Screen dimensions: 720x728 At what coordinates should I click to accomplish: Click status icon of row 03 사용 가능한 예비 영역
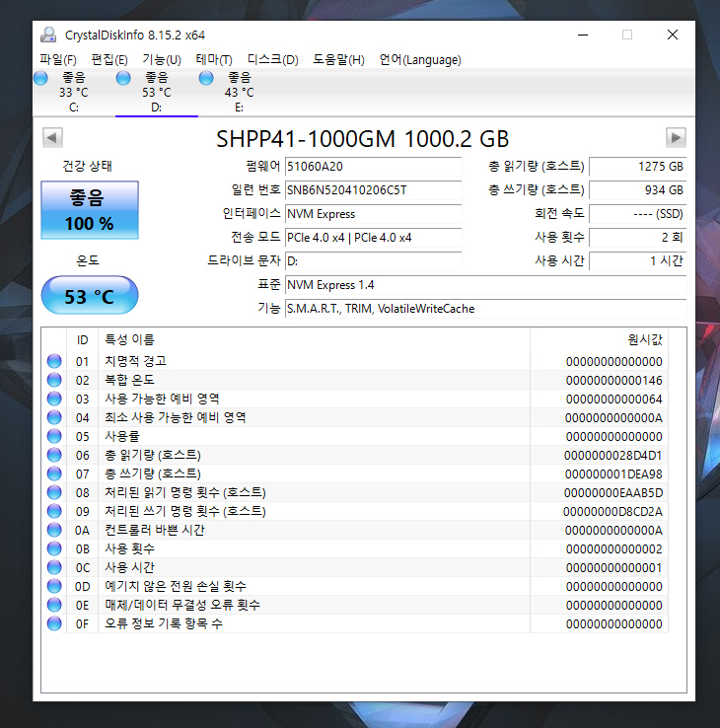point(54,399)
